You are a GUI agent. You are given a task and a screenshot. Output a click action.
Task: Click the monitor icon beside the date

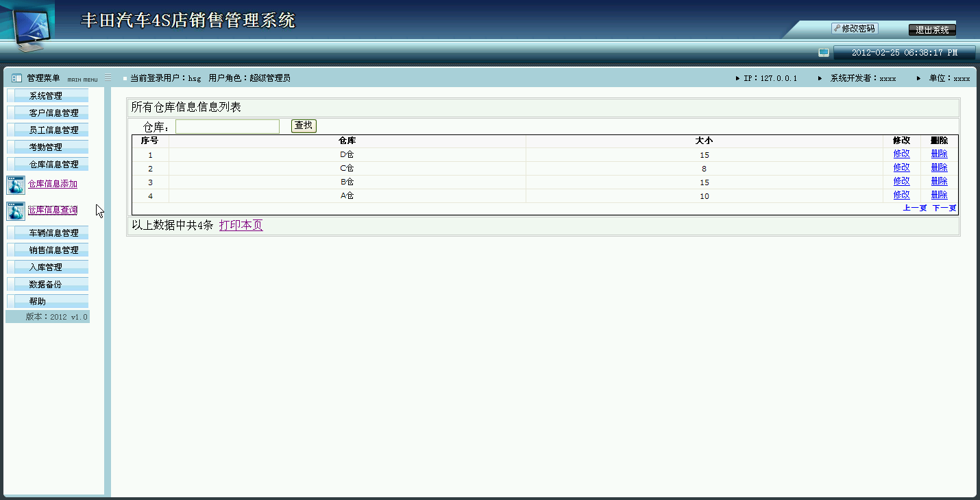(824, 52)
